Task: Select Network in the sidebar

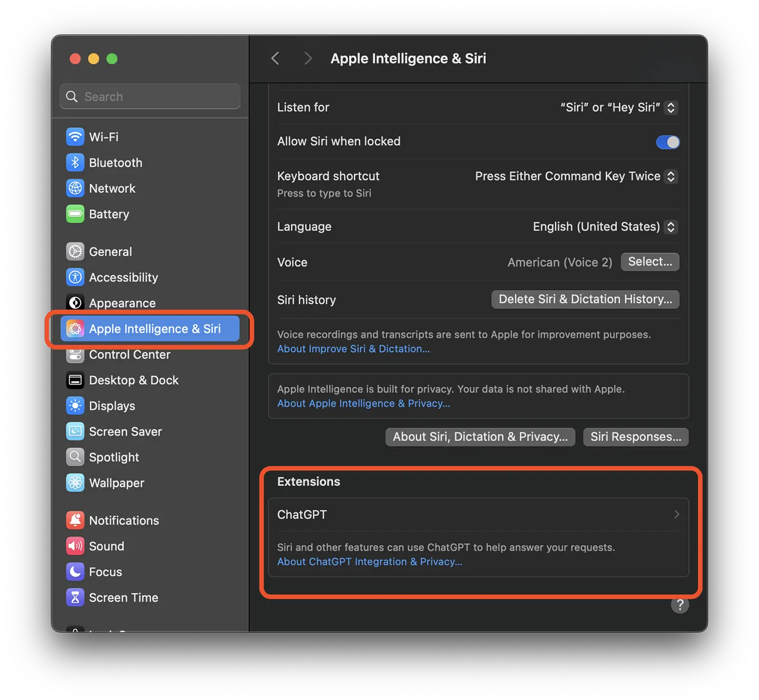Action: [150, 188]
